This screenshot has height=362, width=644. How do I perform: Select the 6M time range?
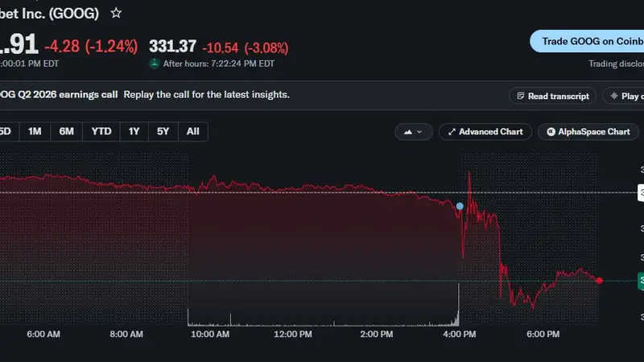pyautogui.click(x=66, y=131)
